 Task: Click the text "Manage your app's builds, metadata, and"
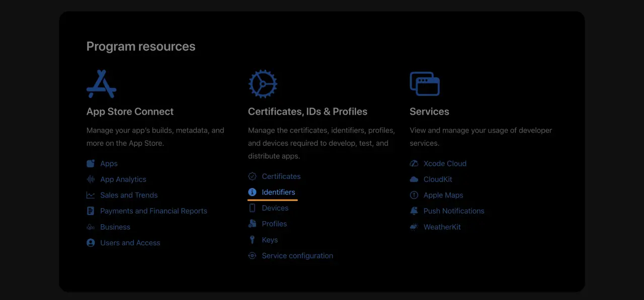pyautogui.click(x=155, y=130)
